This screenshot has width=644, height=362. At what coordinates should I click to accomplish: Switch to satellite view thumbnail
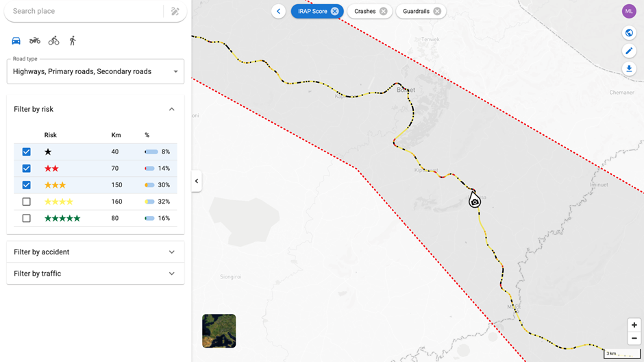(219, 330)
